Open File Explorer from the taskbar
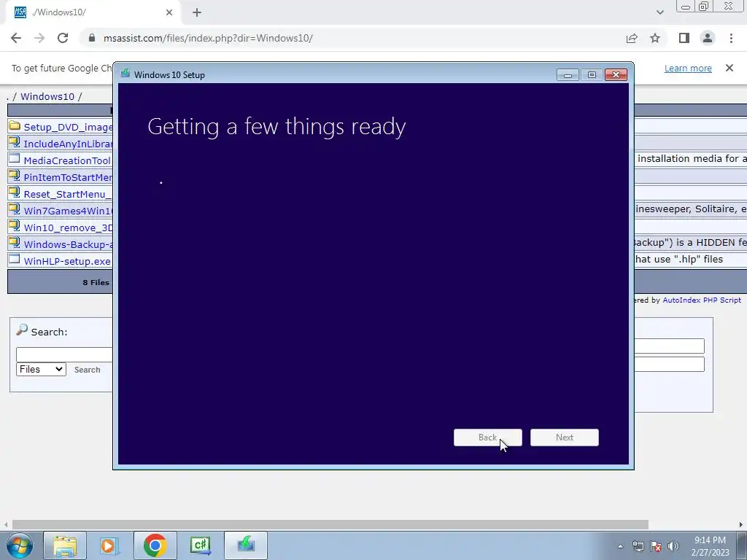The width and height of the screenshot is (747, 560). tap(65, 545)
